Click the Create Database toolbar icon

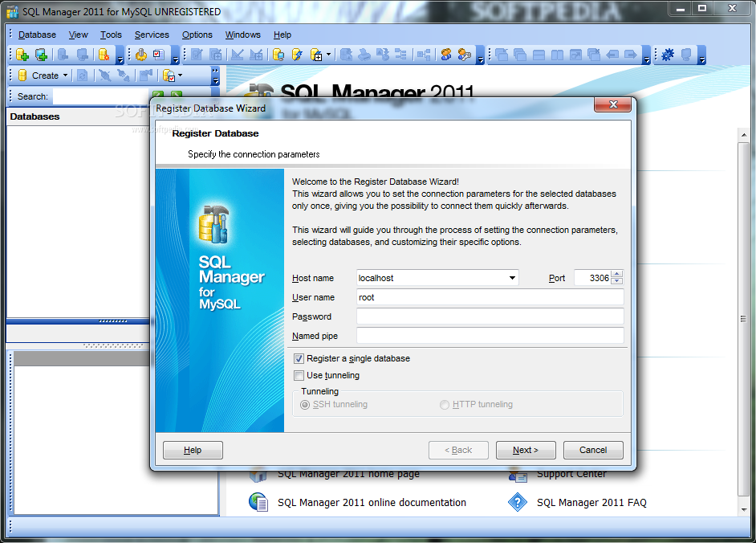[x=22, y=55]
